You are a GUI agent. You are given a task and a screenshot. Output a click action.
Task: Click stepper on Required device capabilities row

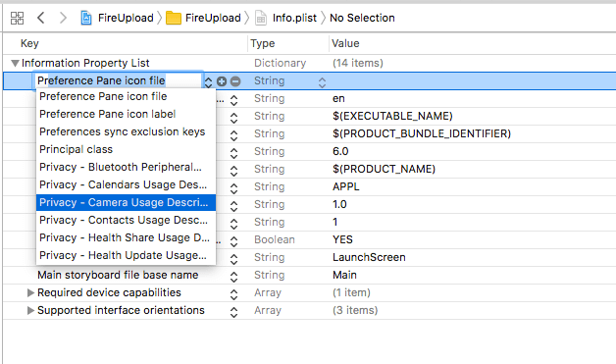pos(233,294)
